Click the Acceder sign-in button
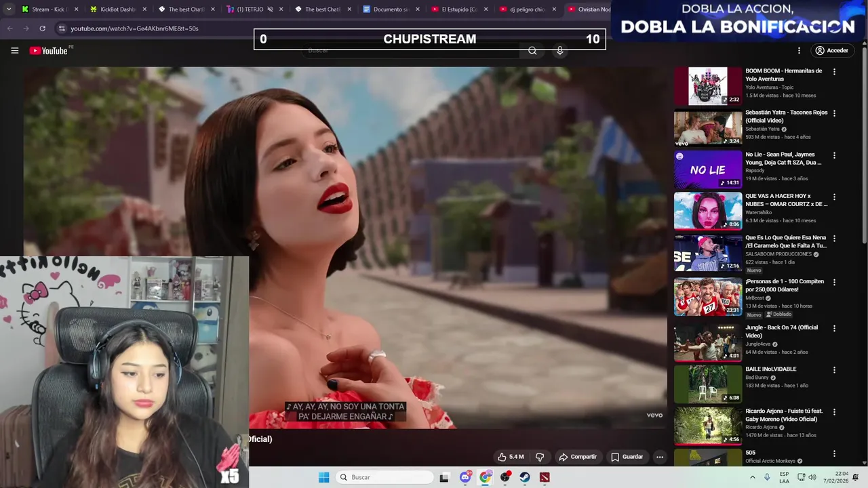 click(x=831, y=51)
